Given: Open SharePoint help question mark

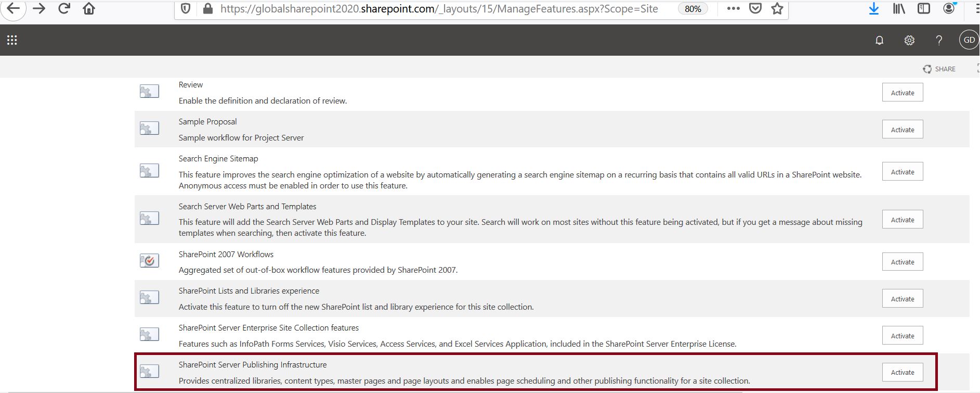Looking at the screenshot, I should [939, 40].
